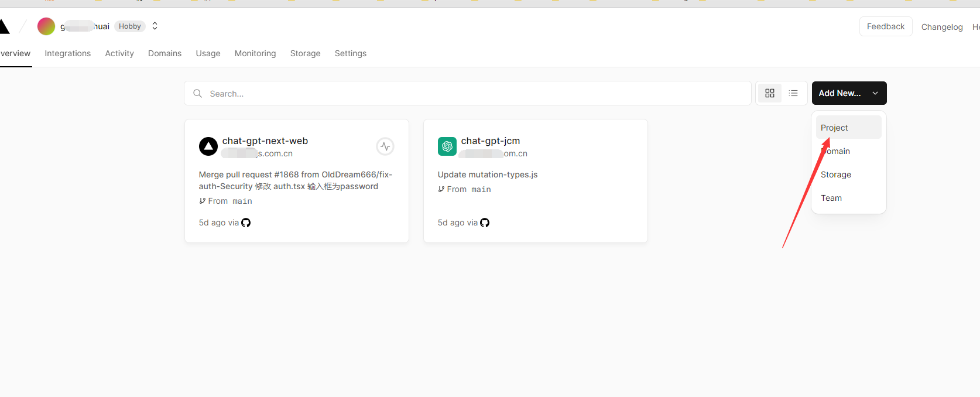Open the Changelog link
Viewport: 980px width, 397px height.
942,27
